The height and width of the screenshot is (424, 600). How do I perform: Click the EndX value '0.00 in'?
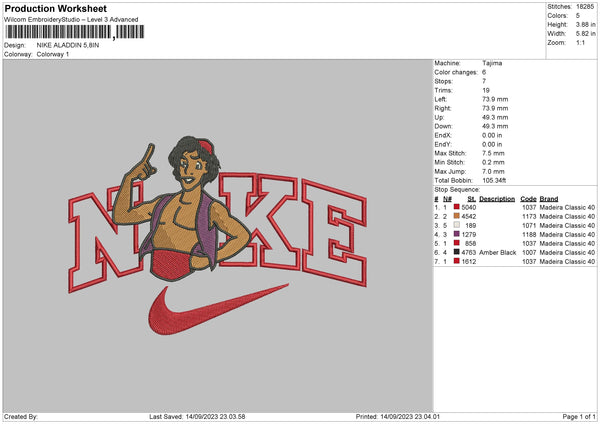[492, 135]
